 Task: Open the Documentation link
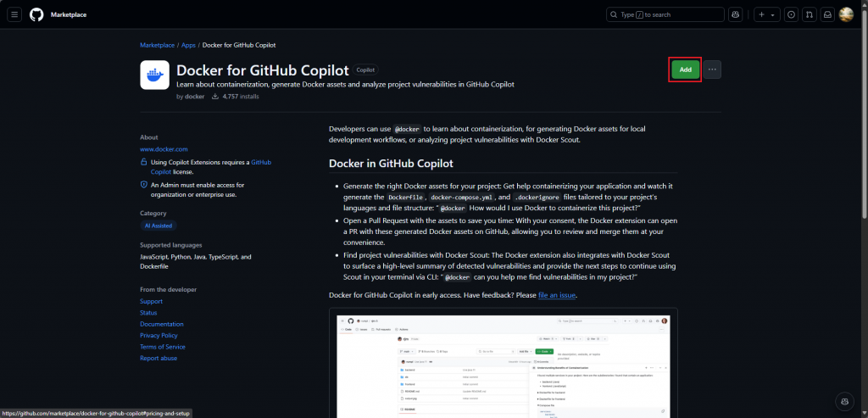pos(162,325)
